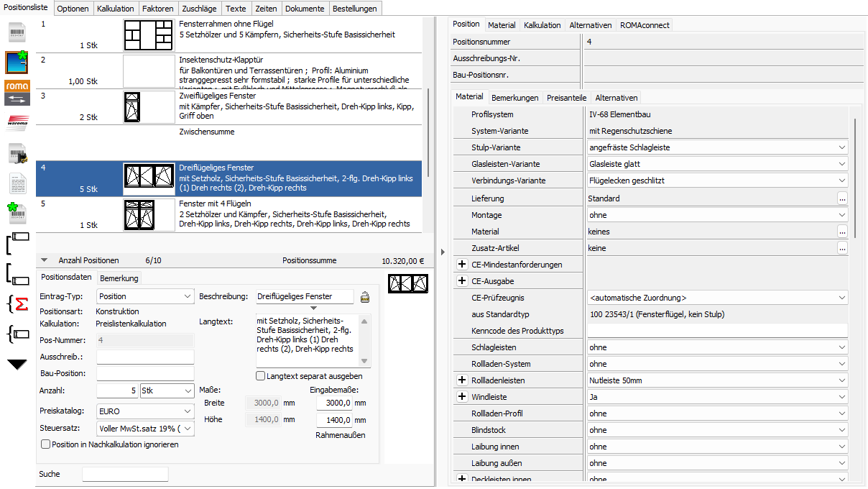
Task: Select the Zwischensumme row
Action: (229, 142)
